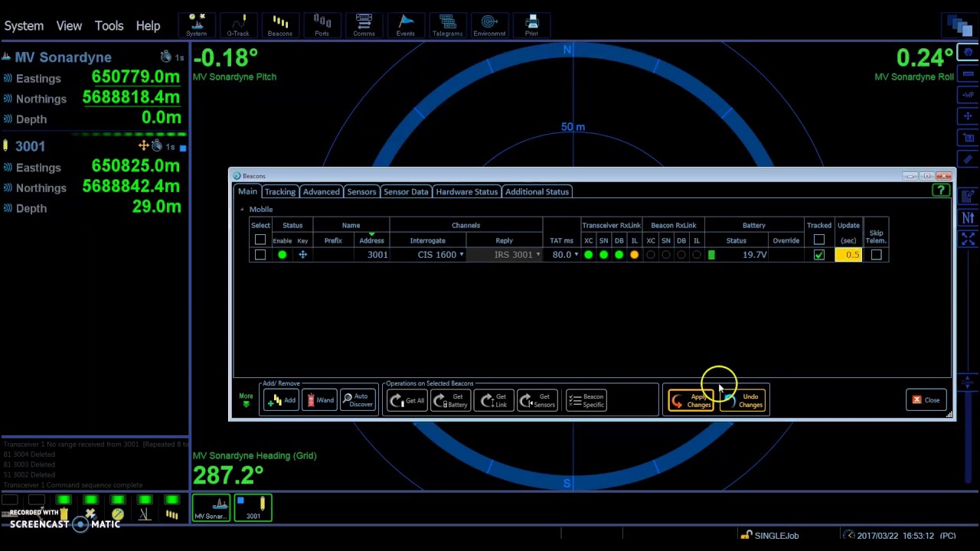Open the Comms toolbar icon

click(364, 24)
